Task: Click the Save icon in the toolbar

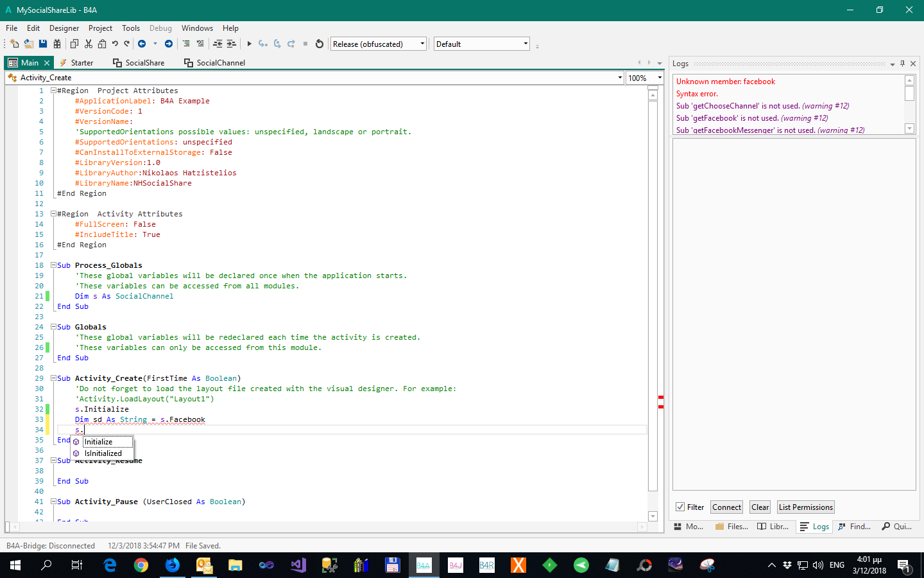Action: coord(43,44)
